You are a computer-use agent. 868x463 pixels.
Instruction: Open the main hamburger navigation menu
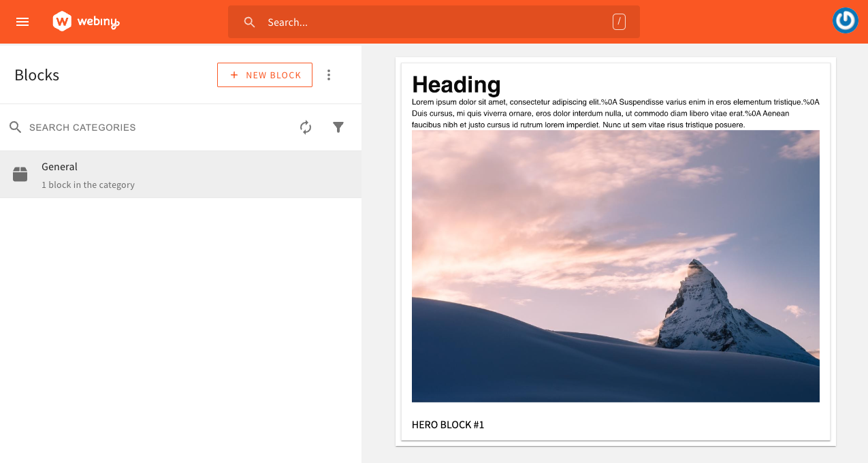point(22,22)
